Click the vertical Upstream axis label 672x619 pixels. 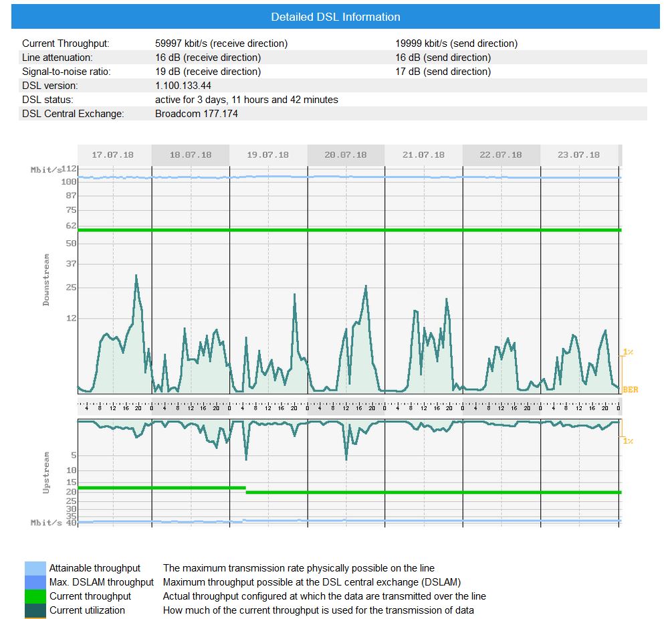[46, 472]
